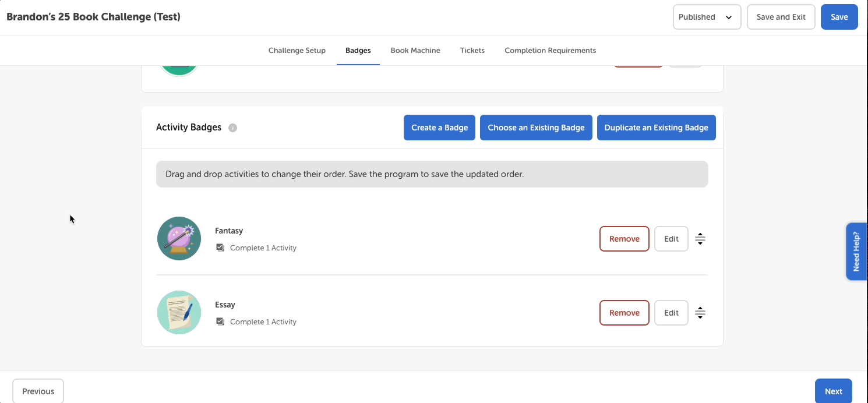The image size is (868, 403).
Task: Open the Need Help panel
Action: [856, 251]
